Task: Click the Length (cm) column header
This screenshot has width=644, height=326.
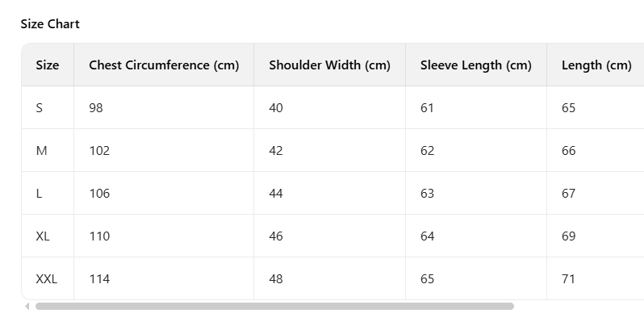Action: tap(596, 65)
